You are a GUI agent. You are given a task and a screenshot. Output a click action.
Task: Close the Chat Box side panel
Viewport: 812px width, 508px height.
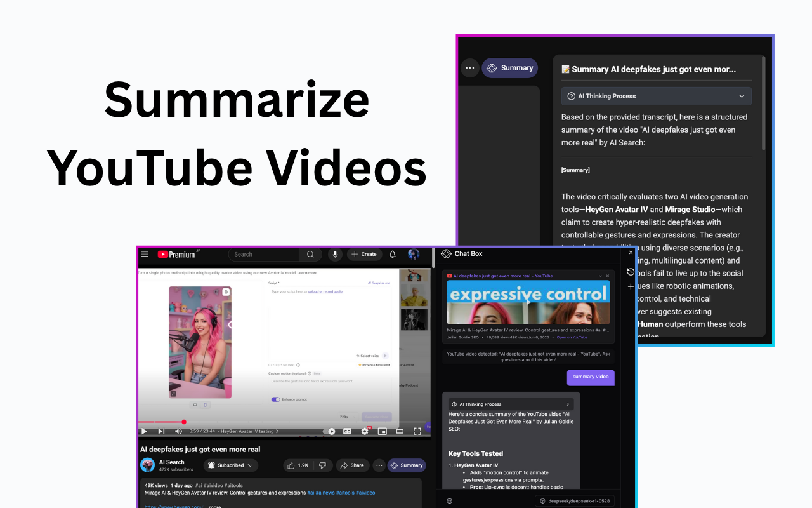tap(631, 252)
